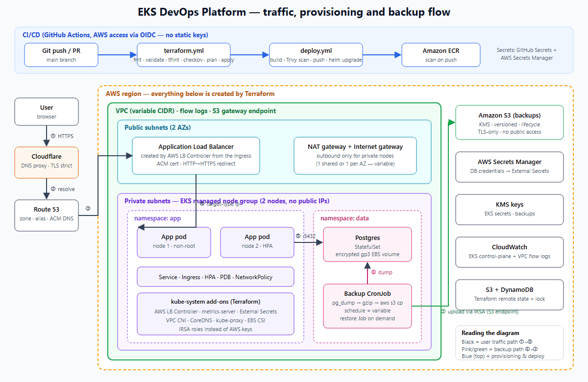Click the DNS proxy · TLS strict text
588x382 pixels.
click(x=47, y=166)
